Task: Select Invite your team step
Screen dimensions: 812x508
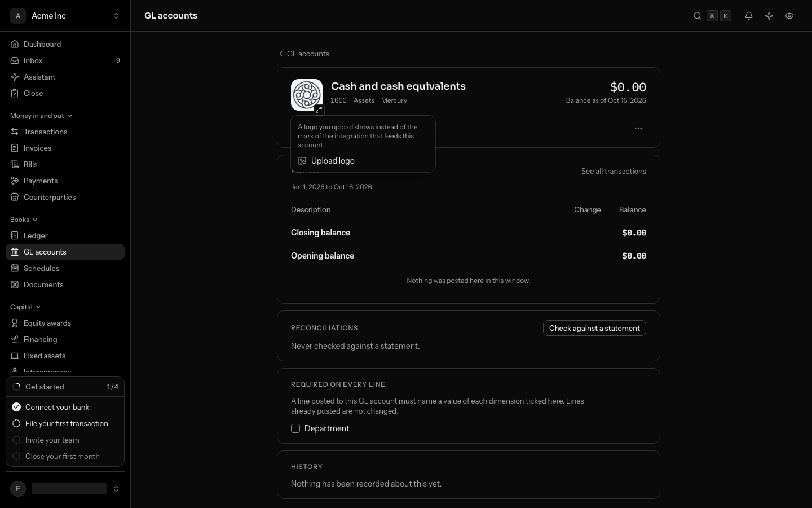Action: click(65, 440)
